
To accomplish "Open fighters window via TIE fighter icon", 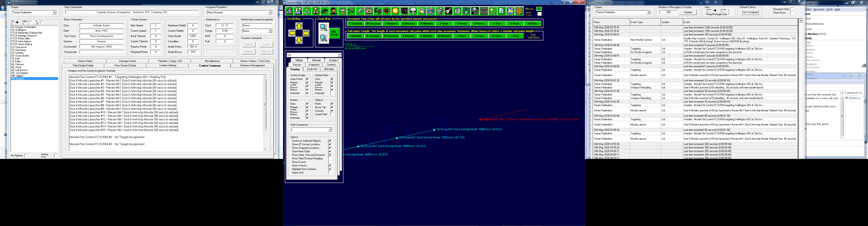I will tap(378, 11).
